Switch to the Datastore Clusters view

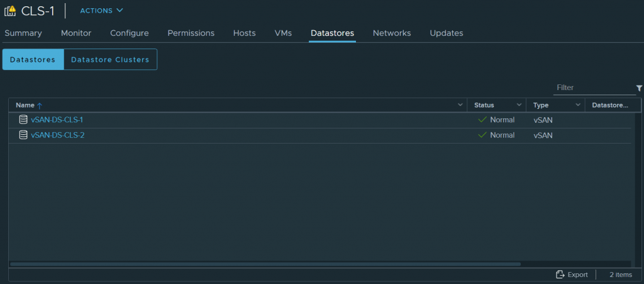[x=110, y=60]
